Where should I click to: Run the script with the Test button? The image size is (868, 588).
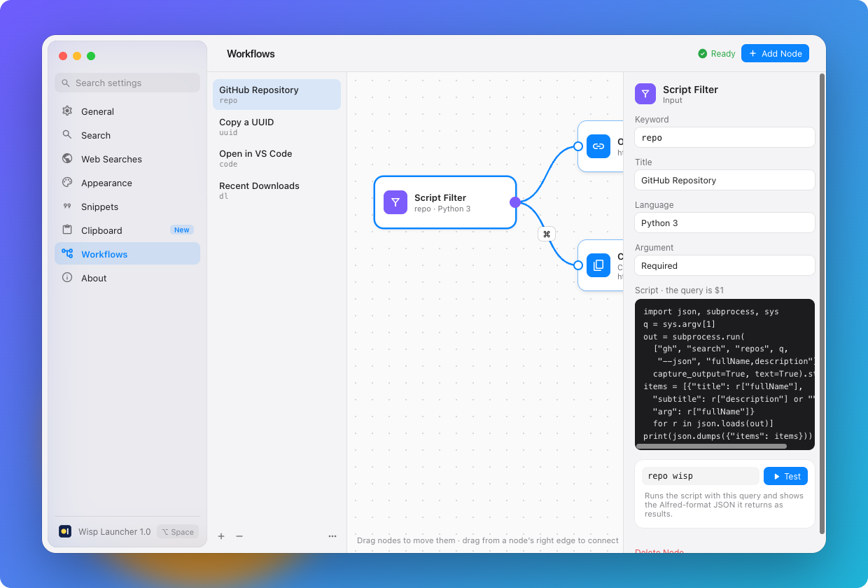785,476
